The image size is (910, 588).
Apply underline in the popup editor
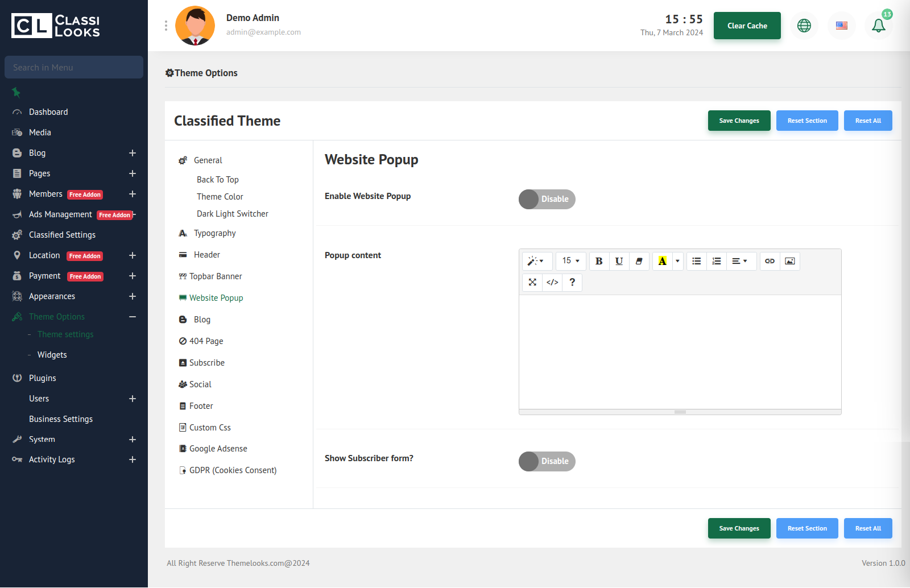(619, 261)
